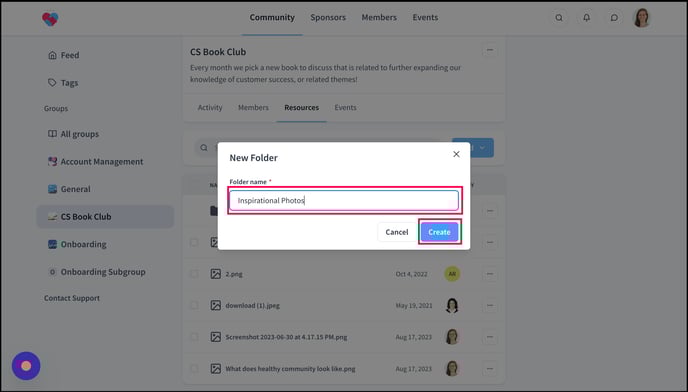688x392 pixels.
Task: Click the image icon beside download (1).jpeg
Action: click(x=215, y=306)
